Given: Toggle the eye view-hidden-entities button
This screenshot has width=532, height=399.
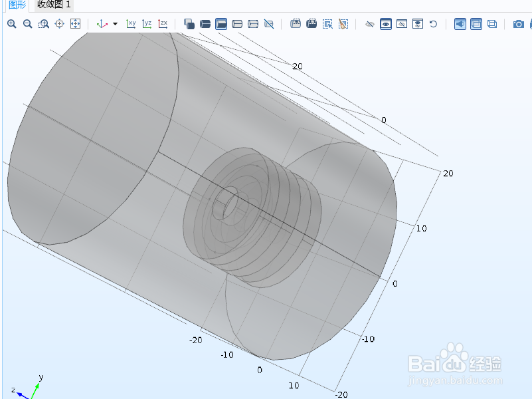Looking at the screenshot, I should click(x=386, y=24).
